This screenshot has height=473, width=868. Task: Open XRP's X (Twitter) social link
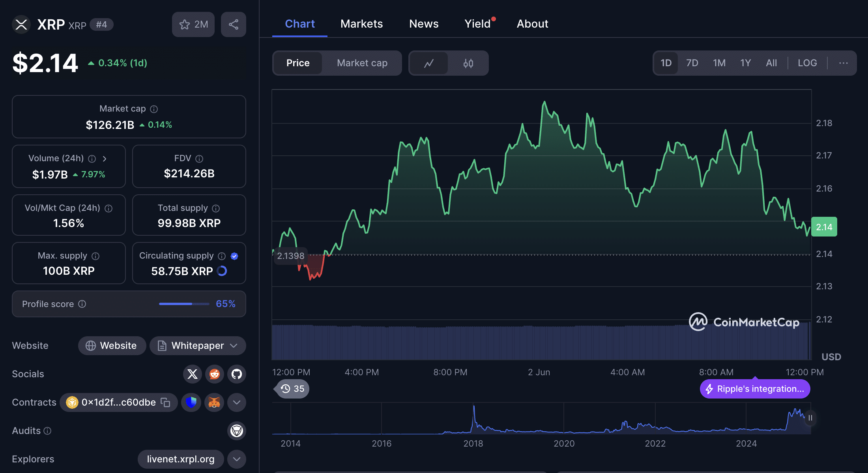point(192,374)
